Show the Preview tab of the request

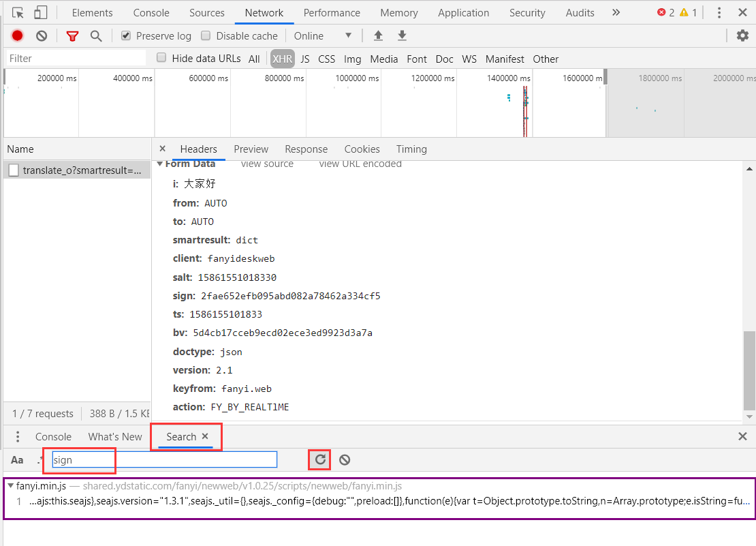251,149
